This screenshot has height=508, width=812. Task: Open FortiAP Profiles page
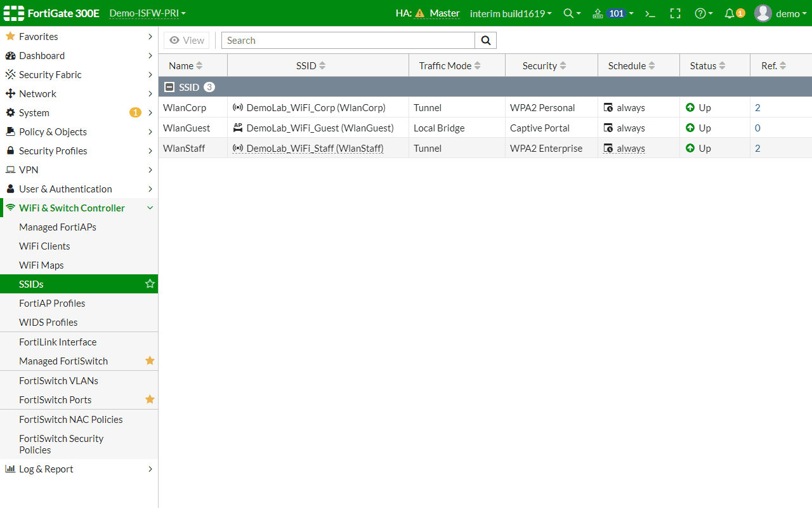[79, 304]
